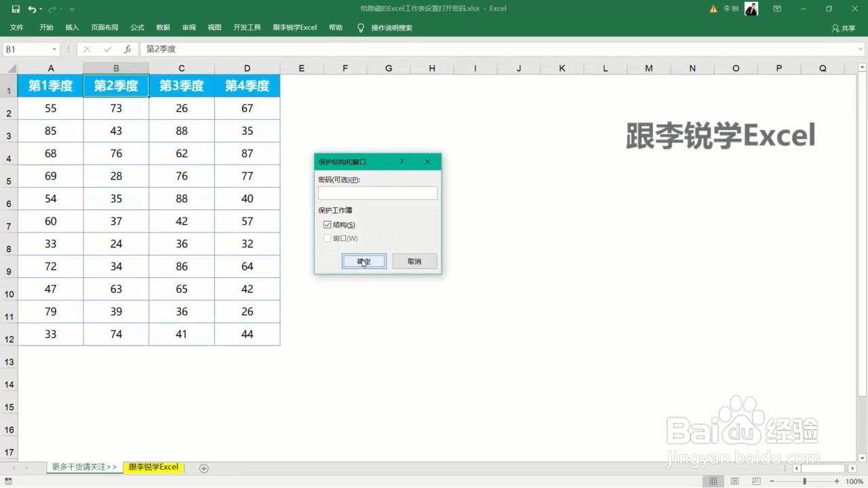Viewport: 868px width, 488px height.
Task: Select column D header
Action: pyautogui.click(x=247, y=68)
